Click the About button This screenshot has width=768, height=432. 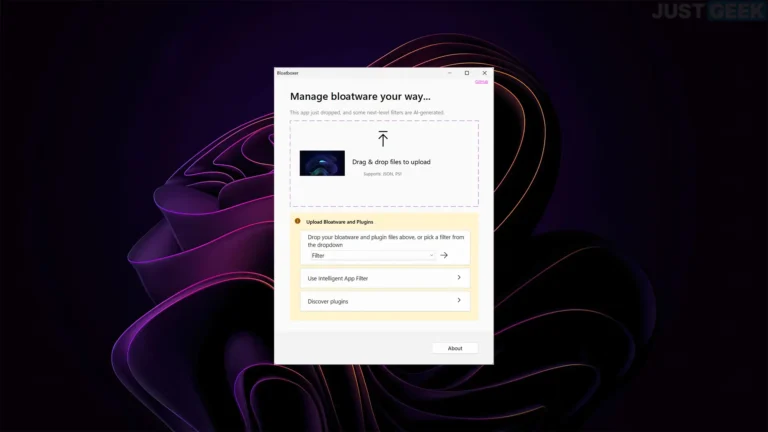coord(455,348)
